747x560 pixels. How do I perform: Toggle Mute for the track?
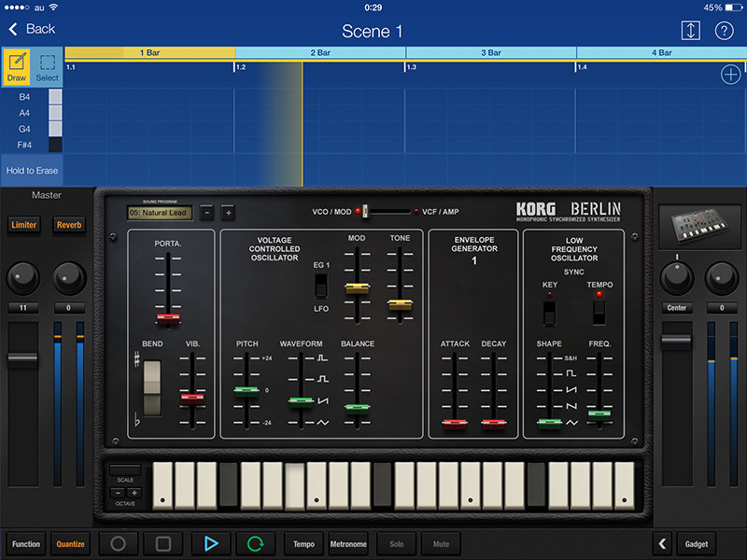(441, 544)
